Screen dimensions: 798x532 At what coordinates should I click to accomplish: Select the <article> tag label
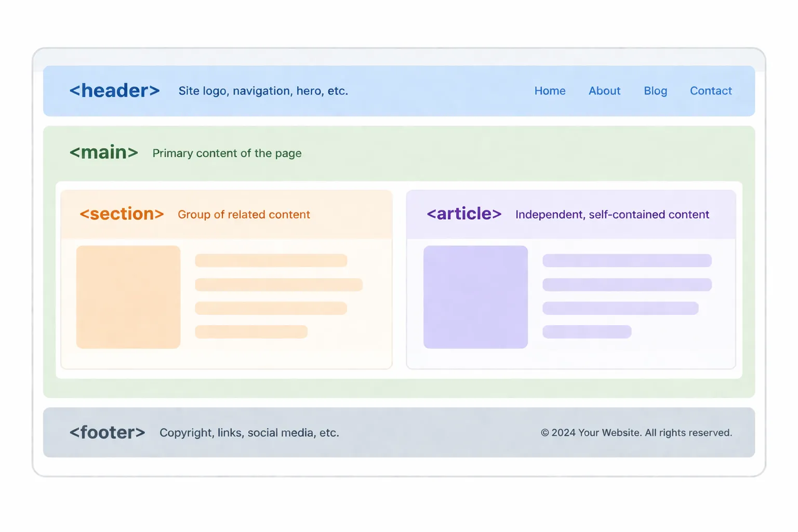(464, 214)
